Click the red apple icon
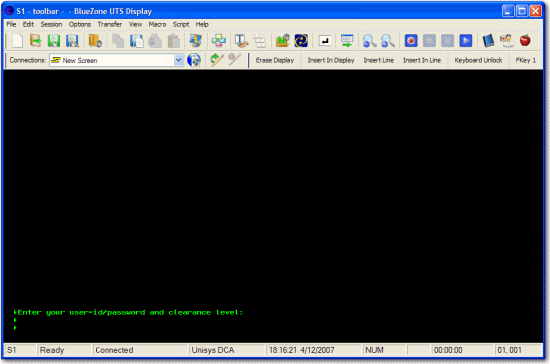This screenshot has width=550, height=364. tap(525, 40)
